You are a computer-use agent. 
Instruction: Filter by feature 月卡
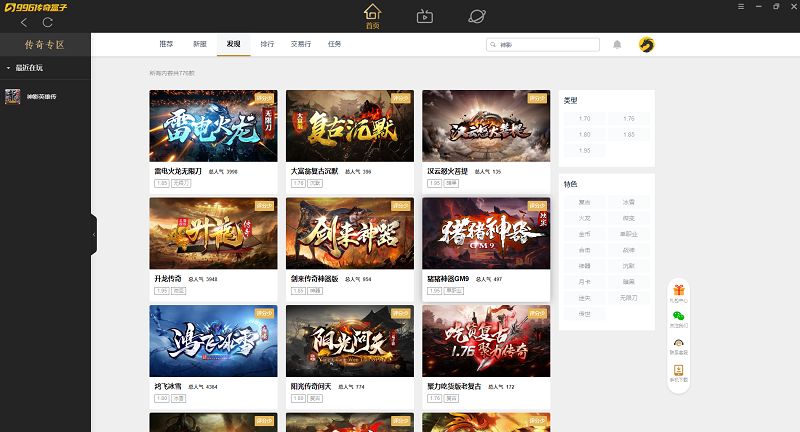(585, 282)
